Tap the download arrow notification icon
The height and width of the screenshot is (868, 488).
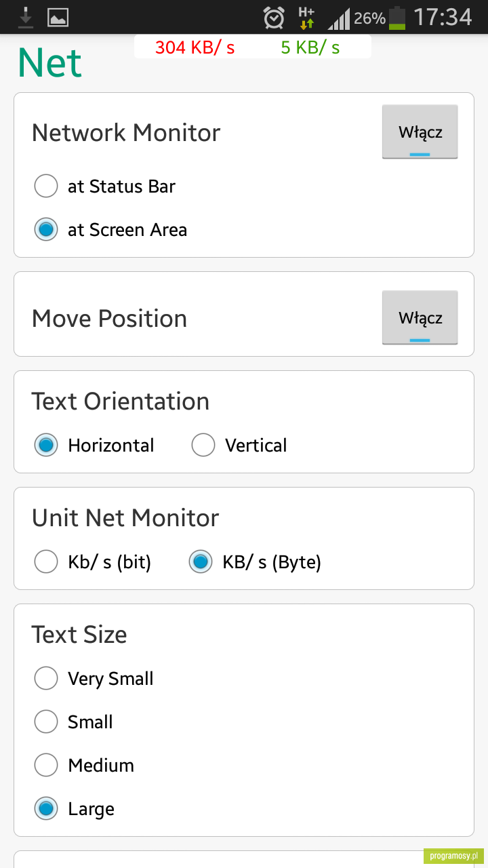(26, 17)
